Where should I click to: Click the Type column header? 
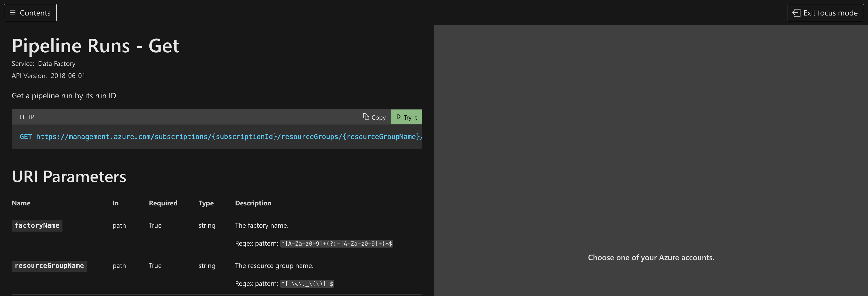[206, 203]
